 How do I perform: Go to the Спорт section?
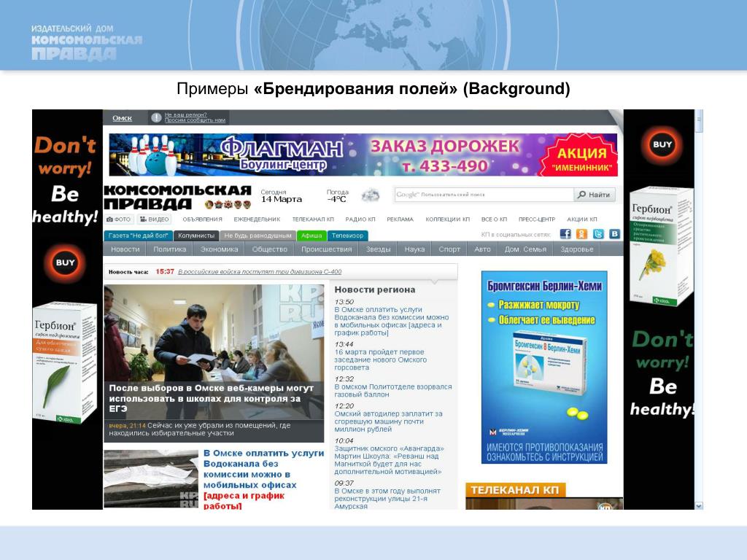(449, 249)
